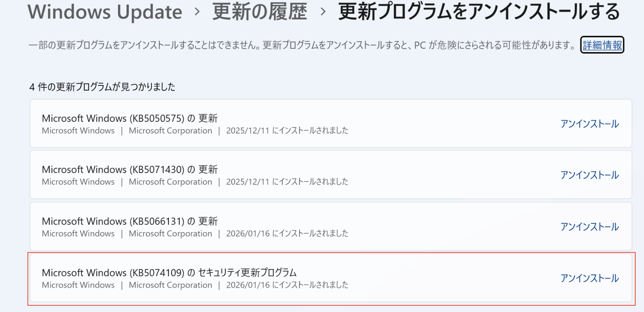The image size is (644, 312).
Task: Select the KB5066131 update title
Action: tap(130, 221)
